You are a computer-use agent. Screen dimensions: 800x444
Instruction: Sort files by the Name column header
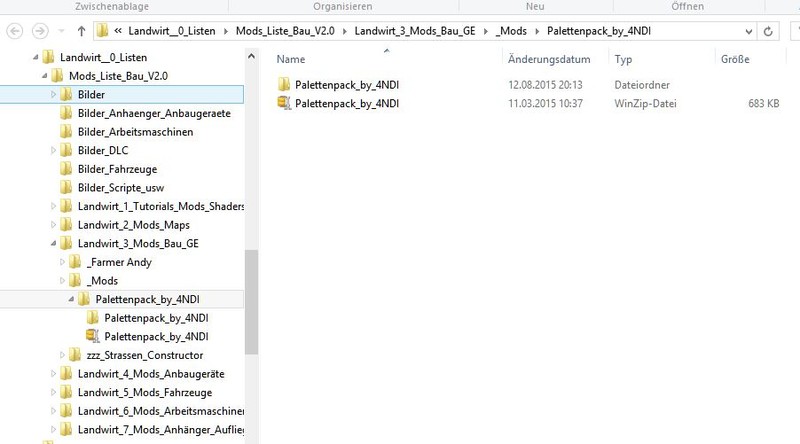(290, 60)
